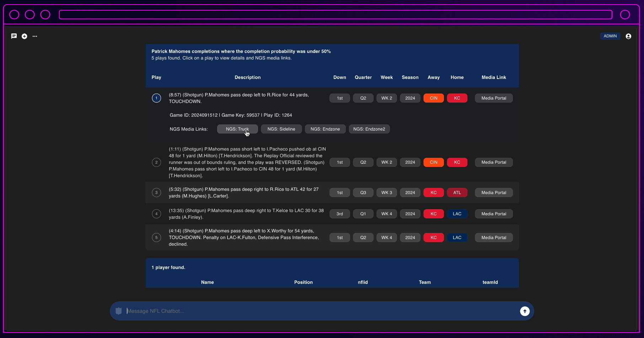Click the X.Worthy 54 yards play description
The image size is (644, 338).
(244, 237)
